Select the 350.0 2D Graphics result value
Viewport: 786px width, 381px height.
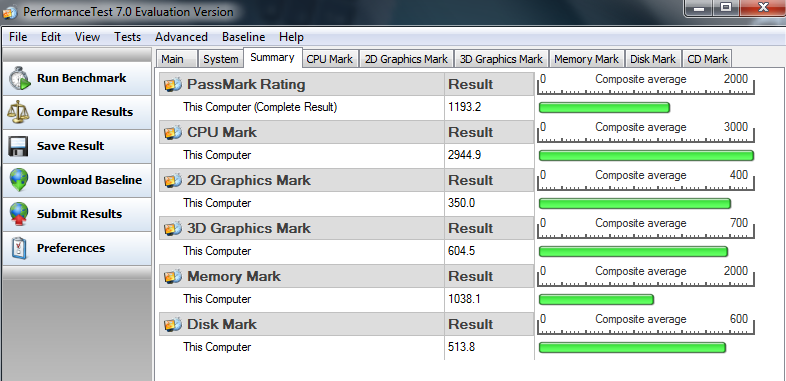pyautogui.click(x=461, y=204)
